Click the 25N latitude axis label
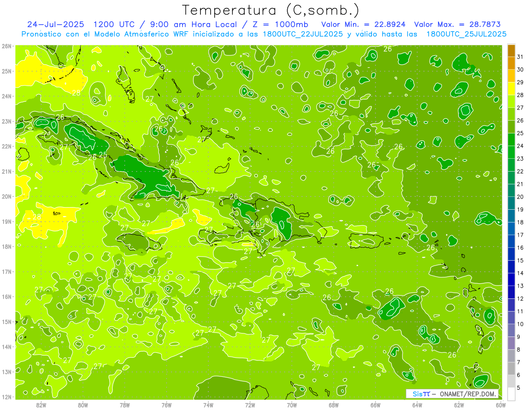The height and width of the screenshot is (411, 532). pyautogui.click(x=7, y=71)
